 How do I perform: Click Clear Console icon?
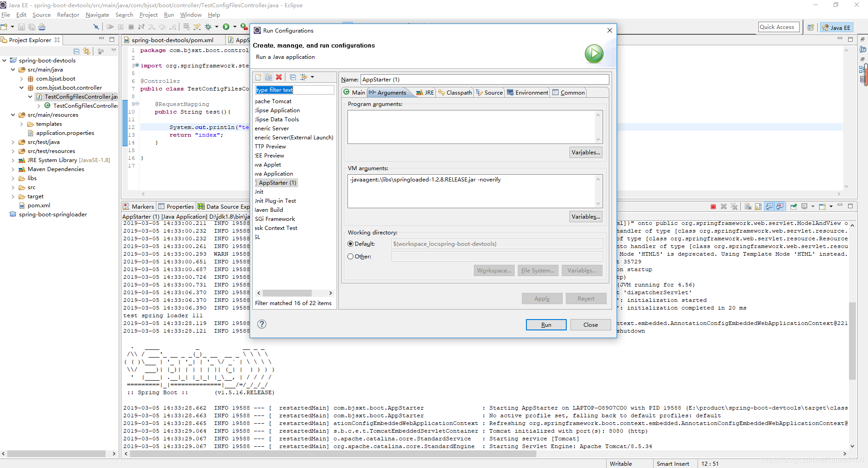click(748, 207)
